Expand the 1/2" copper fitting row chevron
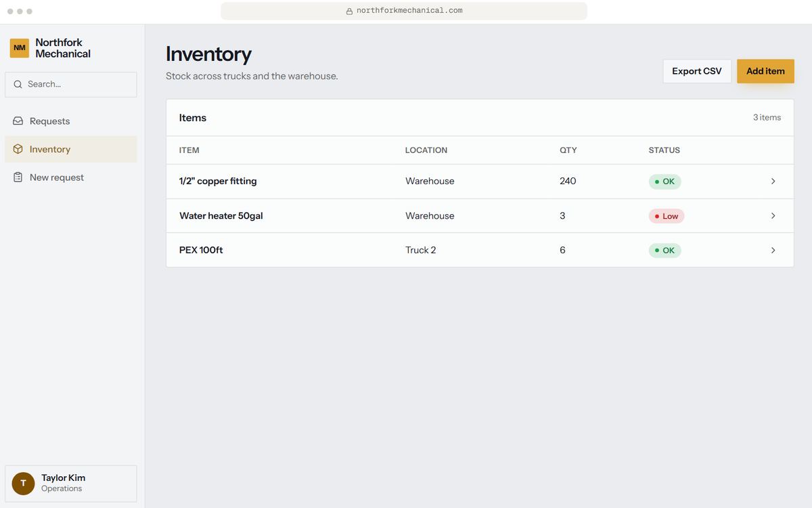The height and width of the screenshot is (508, 812). tap(773, 182)
